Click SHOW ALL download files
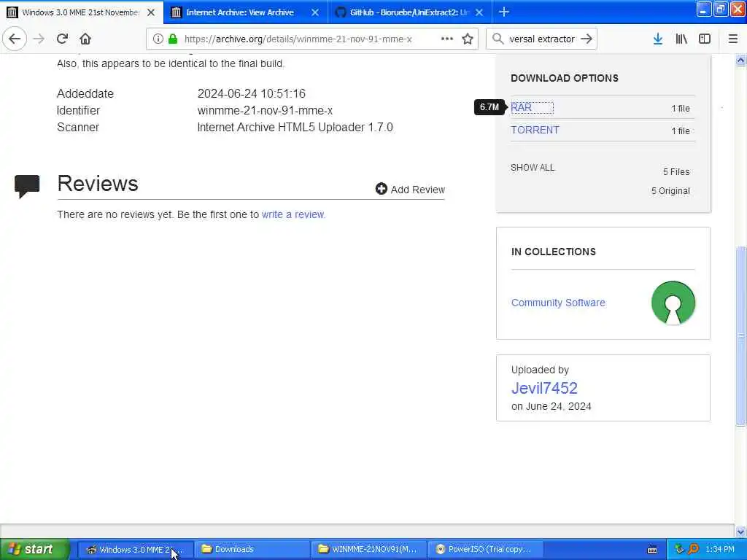Image resolution: width=747 pixels, height=560 pixels. point(533,168)
